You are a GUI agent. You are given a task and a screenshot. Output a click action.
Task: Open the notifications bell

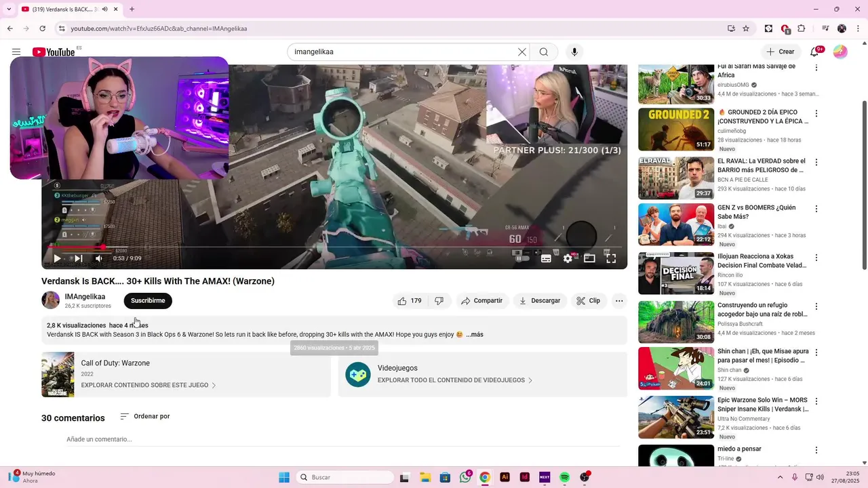[816, 52]
